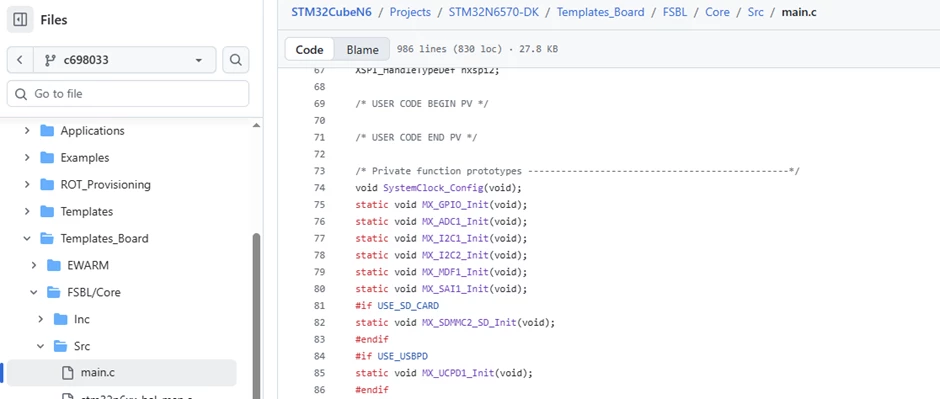Click MX_ADC1_Init in the code

pyautogui.click(x=456, y=222)
